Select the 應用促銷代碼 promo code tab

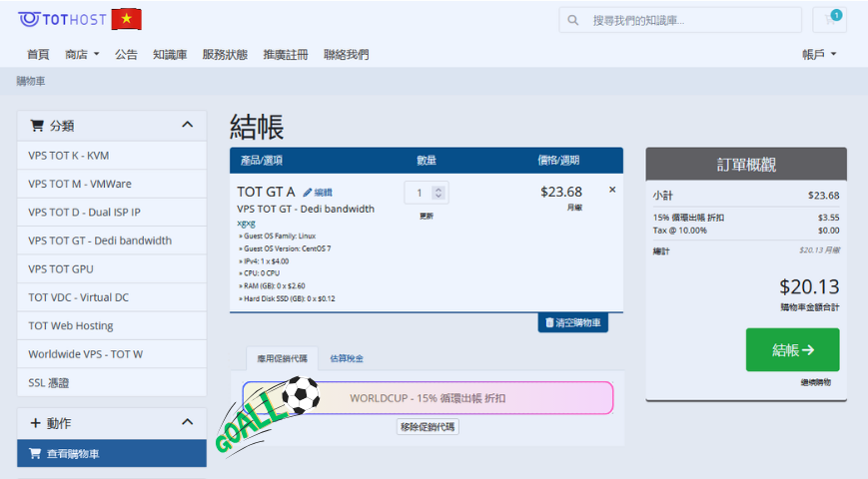point(282,358)
